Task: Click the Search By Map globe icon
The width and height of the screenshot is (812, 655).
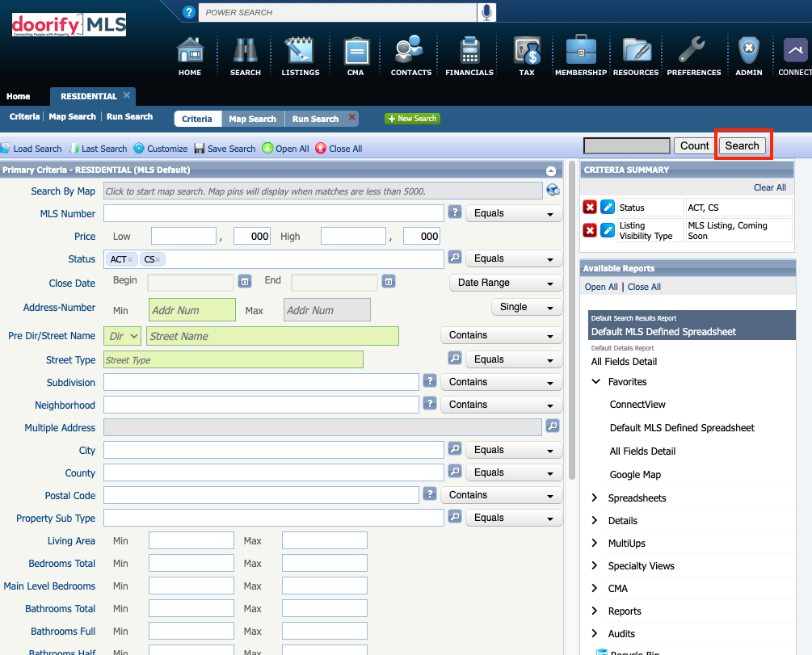Action: point(553,191)
